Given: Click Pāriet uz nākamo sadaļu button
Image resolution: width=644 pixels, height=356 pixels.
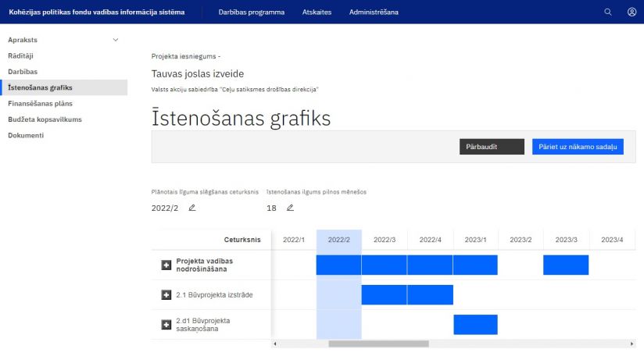Looking at the screenshot, I should click(x=578, y=147).
